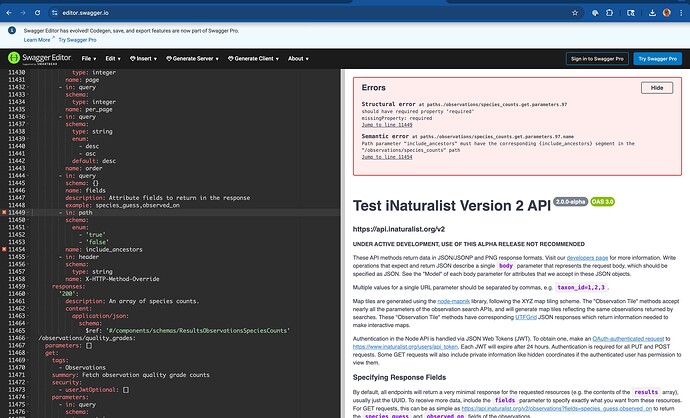Open the About menu
The image size is (690, 418).
click(298, 59)
